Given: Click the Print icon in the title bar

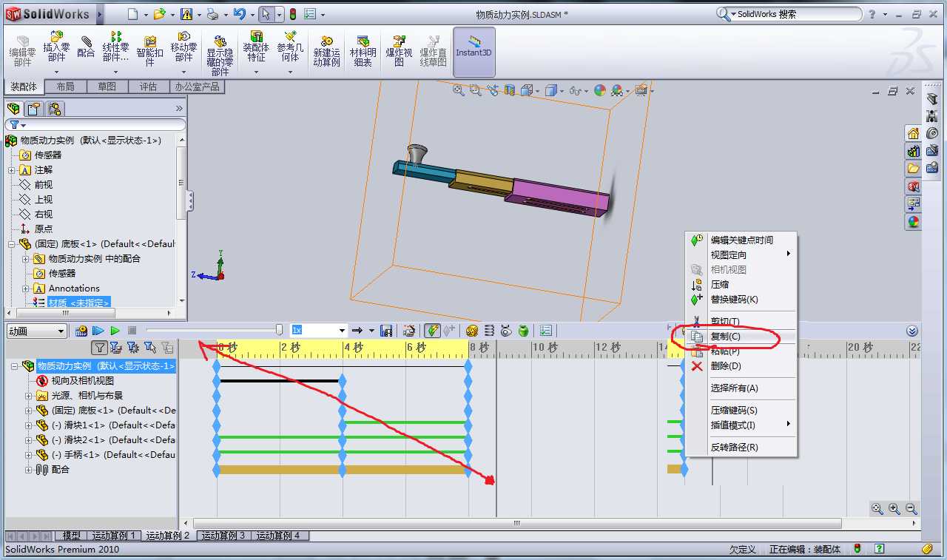Looking at the screenshot, I should 212,13.
